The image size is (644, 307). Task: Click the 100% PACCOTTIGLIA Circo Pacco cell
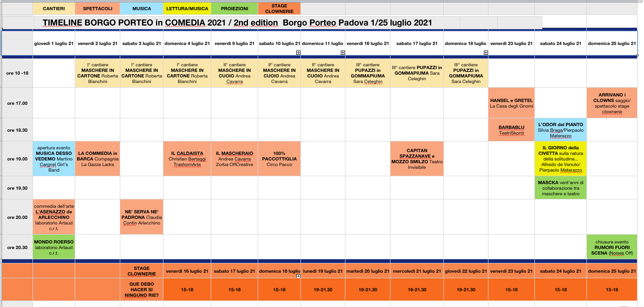click(x=279, y=159)
